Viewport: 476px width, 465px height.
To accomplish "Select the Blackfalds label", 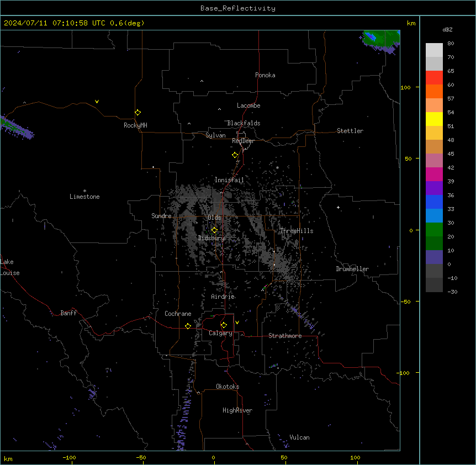I will [244, 123].
